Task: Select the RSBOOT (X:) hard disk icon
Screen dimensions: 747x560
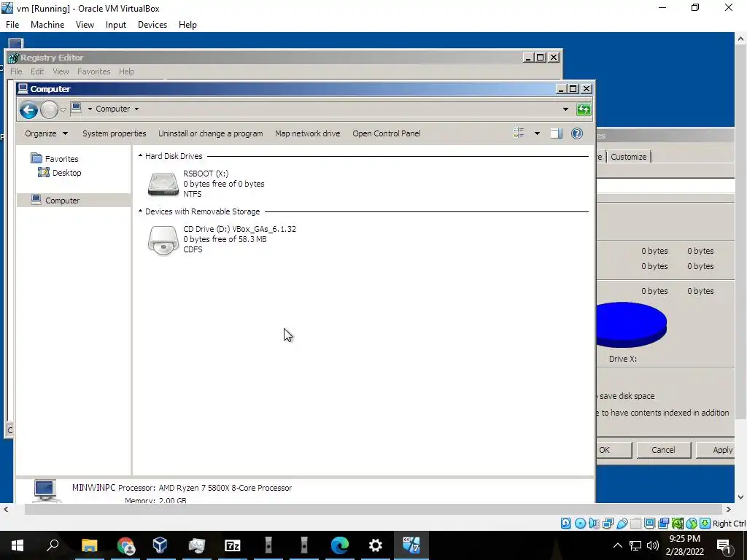Action: 163,184
